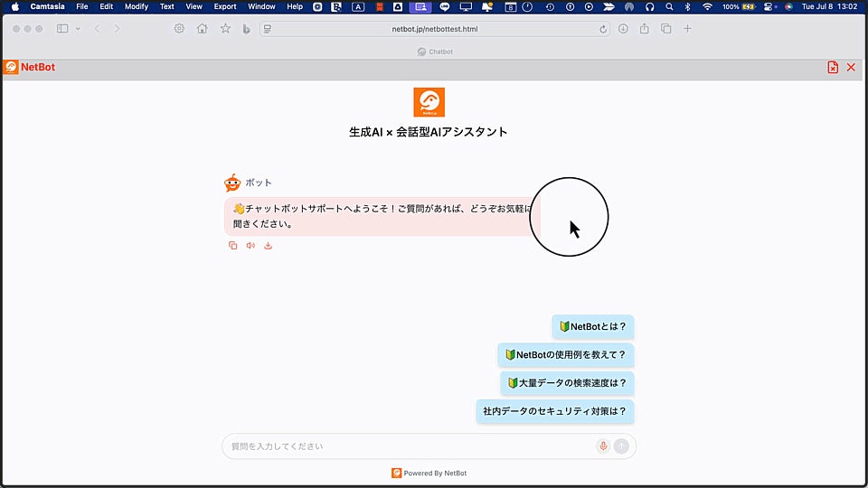This screenshot has width=868, height=488.
Task: Toggle the browser sidebar button
Action: 62,29
